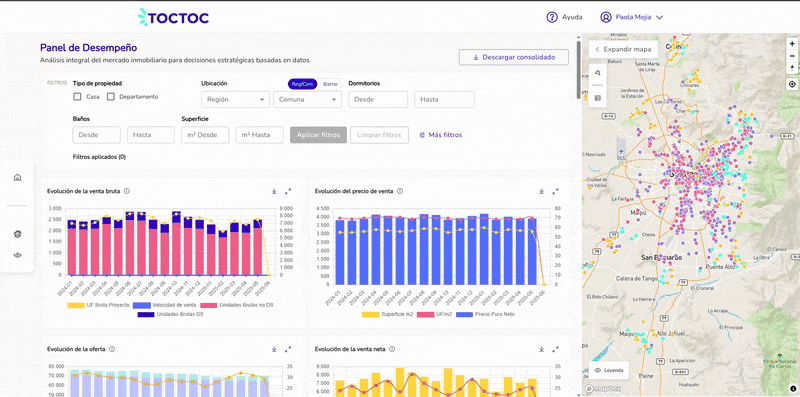Toggle Unidades Brutas DS series in legend
Screen dimensions: 800x397
(x=171, y=314)
